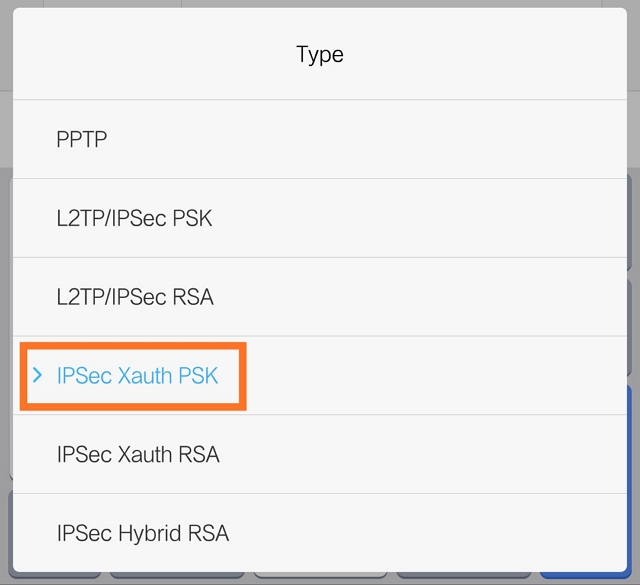The width and height of the screenshot is (640, 585).
Task: Choose IPSec Xauth RSA type
Action: [138, 454]
